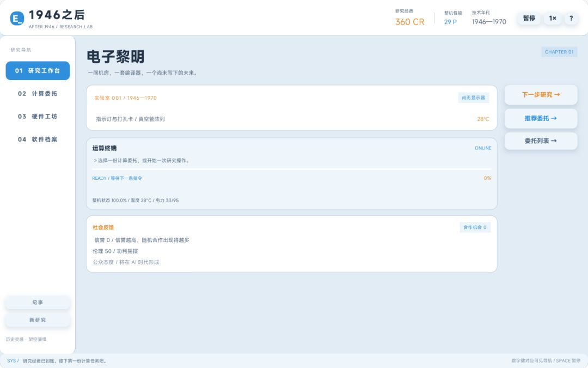Viewport: 588px width, 368px height.
Task: Click the 伦理 50 / 功利摇摆 line
Action: click(115, 251)
